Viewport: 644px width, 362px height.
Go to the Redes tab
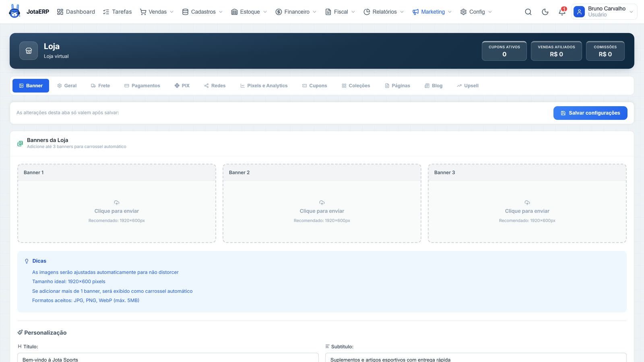tap(215, 86)
